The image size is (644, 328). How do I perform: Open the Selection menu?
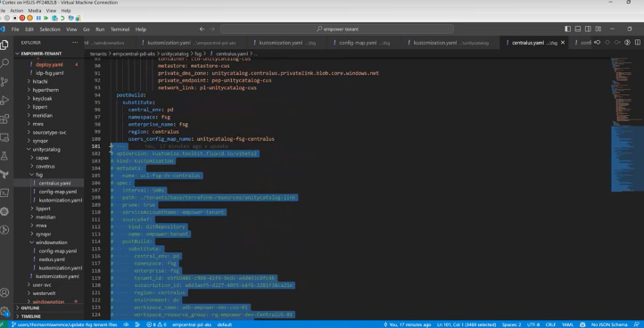point(50,29)
